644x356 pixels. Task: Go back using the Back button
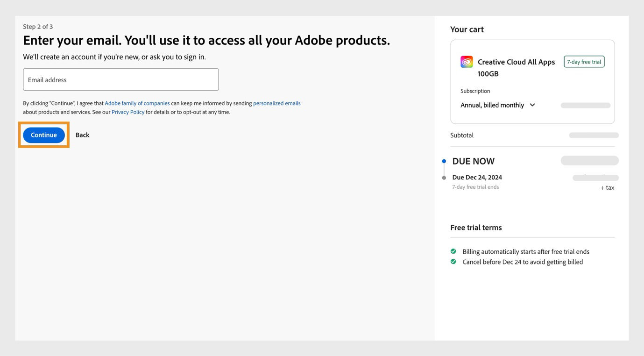point(82,135)
